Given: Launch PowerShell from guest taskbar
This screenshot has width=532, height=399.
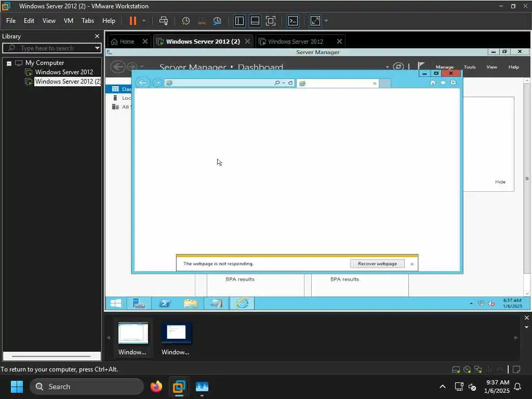Looking at the screenshot, I should (165, 303).
